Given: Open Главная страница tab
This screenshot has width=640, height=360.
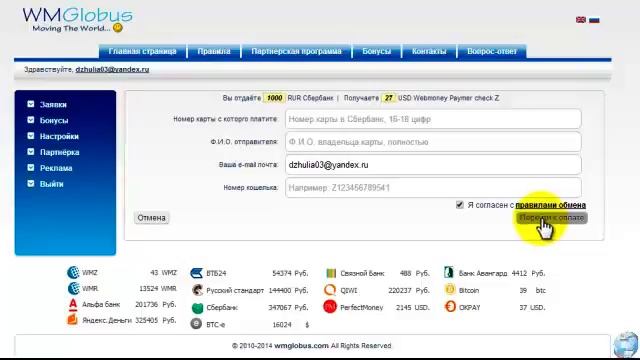Looking at the screenshot, I should 142,51.
